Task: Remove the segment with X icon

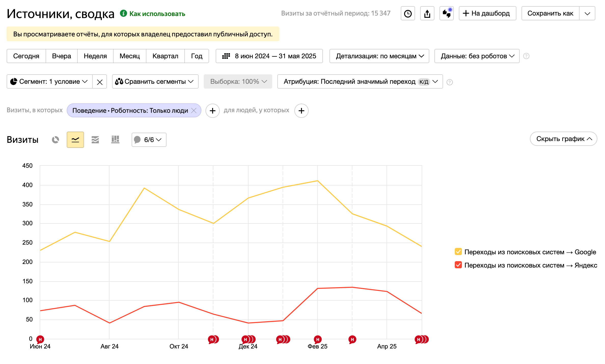Action: [x=100, y=82]
